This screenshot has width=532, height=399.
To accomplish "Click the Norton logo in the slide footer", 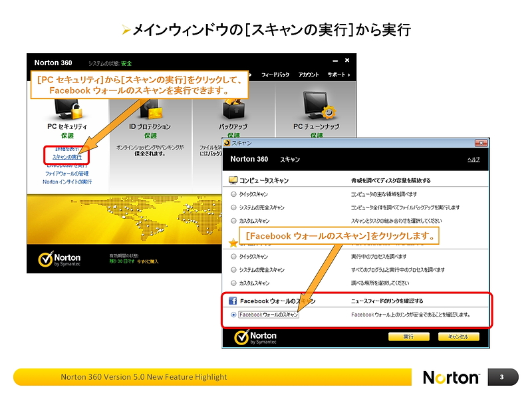I will click(452, 377).
